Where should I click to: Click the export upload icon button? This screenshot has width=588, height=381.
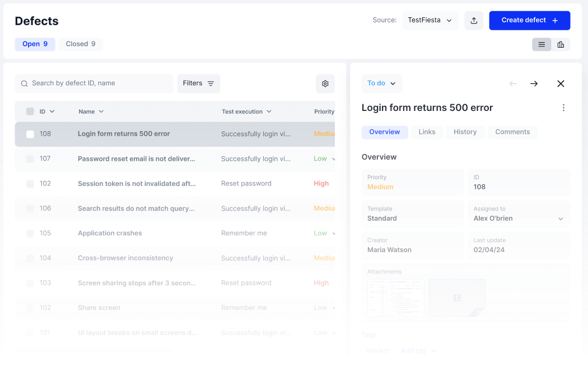tap(474, 21)
